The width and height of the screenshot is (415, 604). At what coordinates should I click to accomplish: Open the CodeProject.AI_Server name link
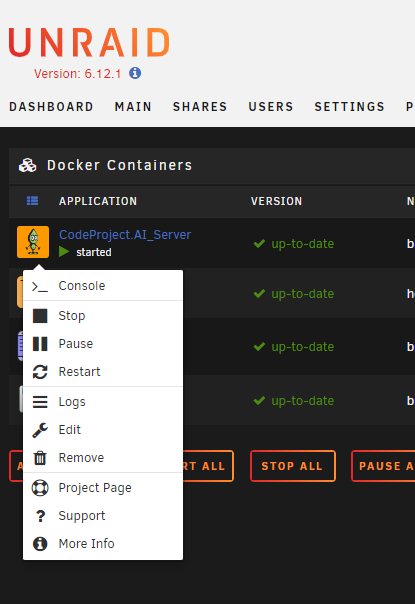pos(125,235)
